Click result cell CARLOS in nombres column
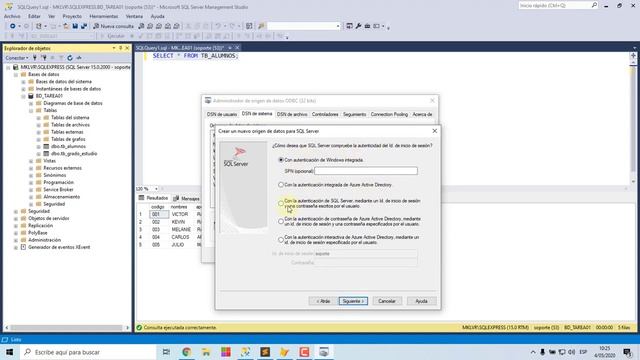This screenshot has width=640, height=360. [x=180, y=237]
